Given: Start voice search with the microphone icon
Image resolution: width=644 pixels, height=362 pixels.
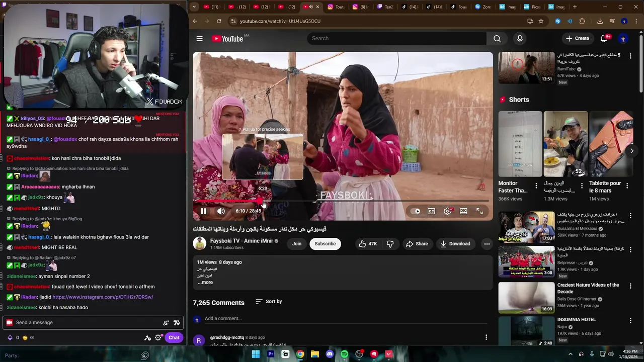Looking at the screenshot, I should 520,39.
